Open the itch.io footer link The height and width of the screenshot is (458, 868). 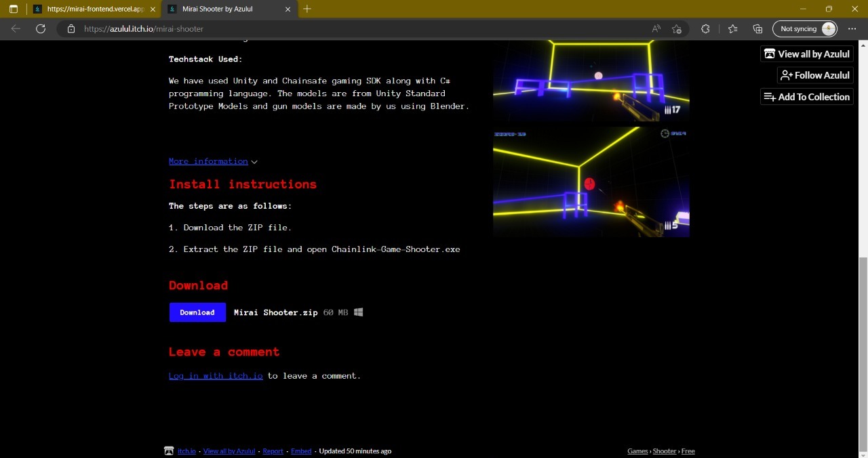(186, 451)
